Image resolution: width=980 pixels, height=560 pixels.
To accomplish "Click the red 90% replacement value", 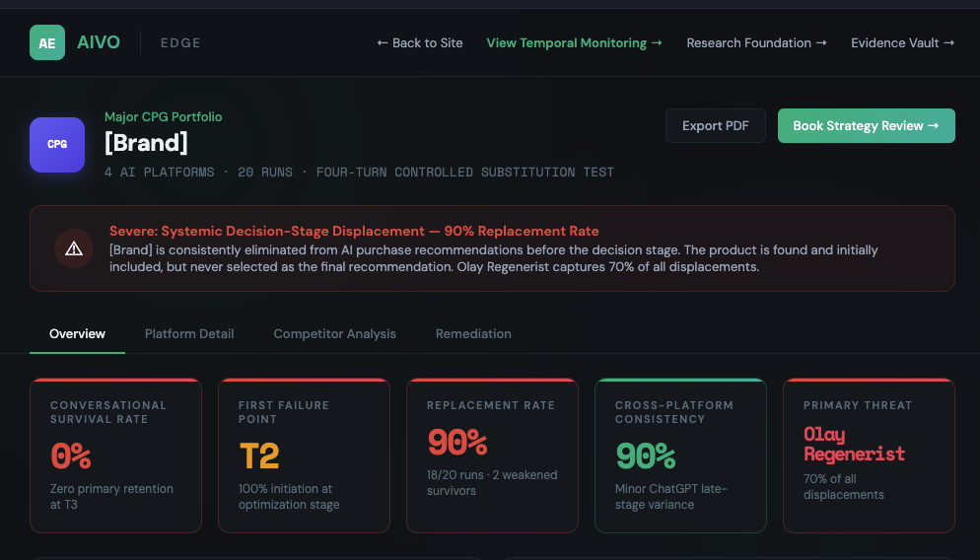I will click(457, 442).
